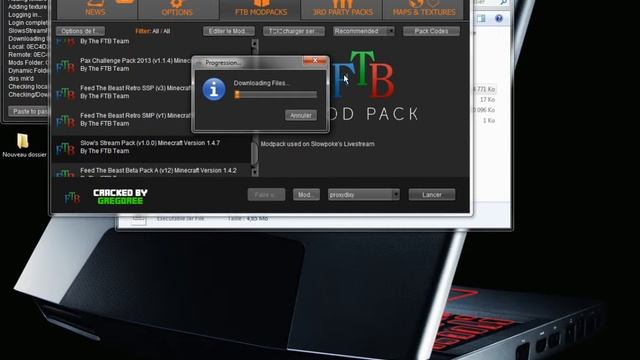Click the Paste to pastebin console button
The width and height of the screenshot is (640, 360).
[29, 111]
